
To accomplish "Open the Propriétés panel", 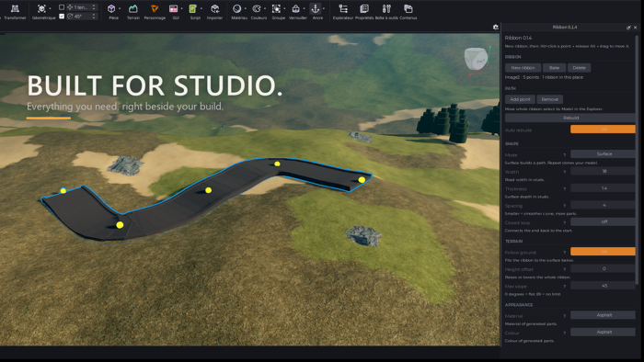I will 364,11.
